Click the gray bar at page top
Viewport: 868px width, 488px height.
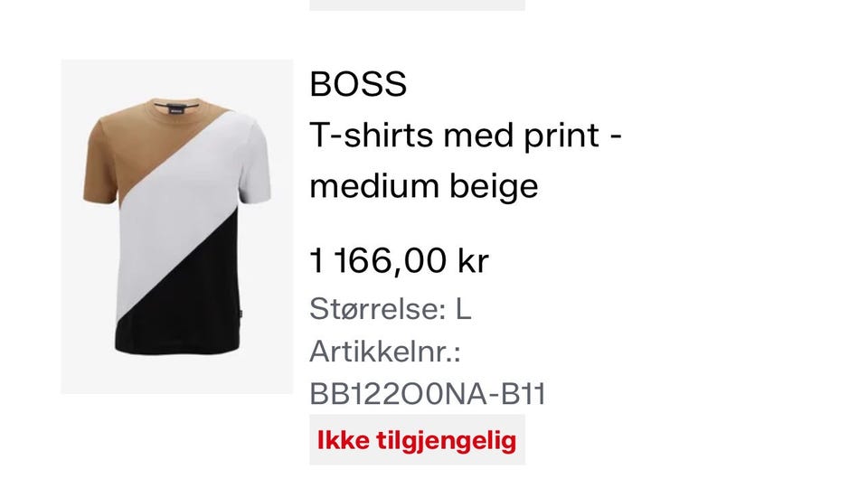tap(417, 5)
